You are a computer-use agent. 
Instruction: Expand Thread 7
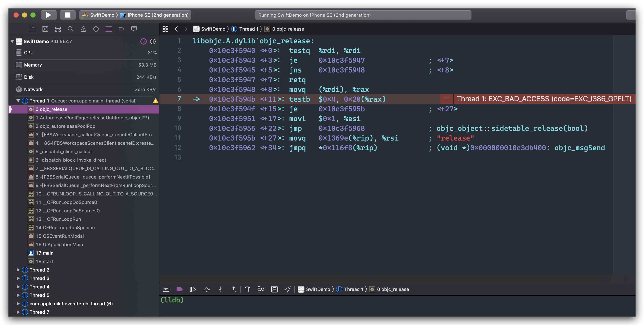(x=18, y=312)
